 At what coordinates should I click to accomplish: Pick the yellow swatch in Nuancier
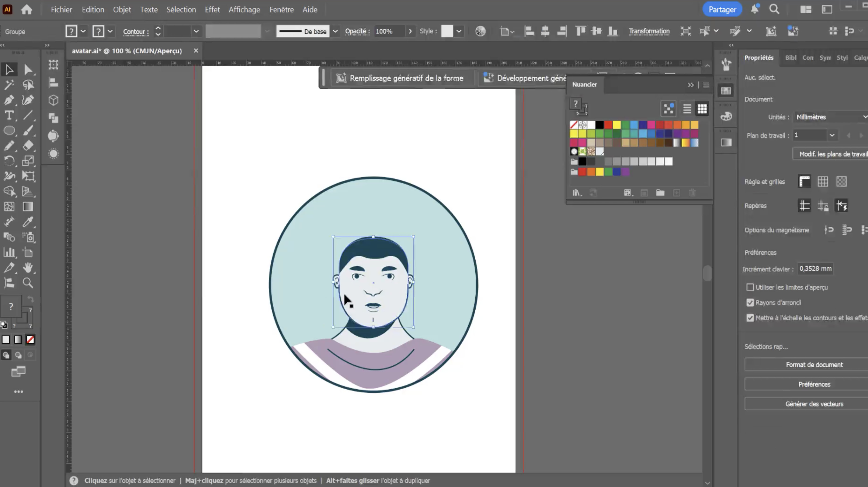coord(617,125)
